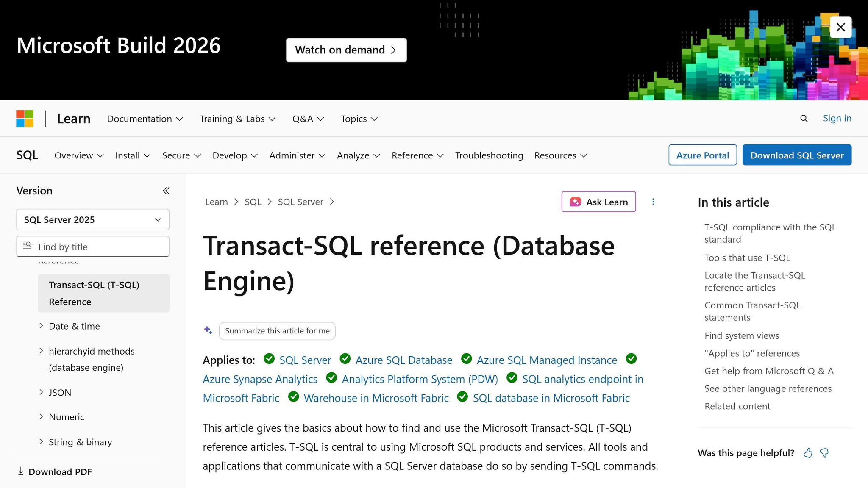Click Troubleshooting in the SQL nav
The height and width of the screenshot is (488, 868).
[489, 155]
